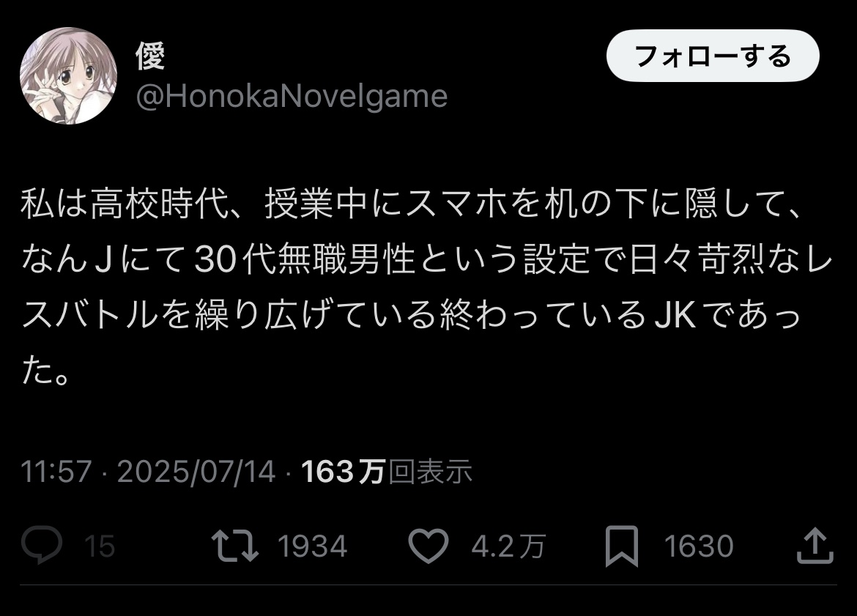Click the 2025/07/14 post date
This screenshot has width=857, height=616.
(x=196, y=471)
